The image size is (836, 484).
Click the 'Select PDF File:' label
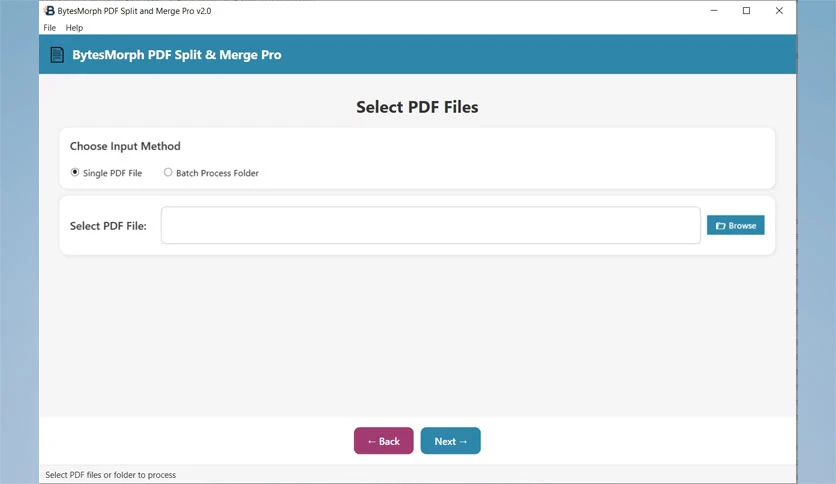108,226
